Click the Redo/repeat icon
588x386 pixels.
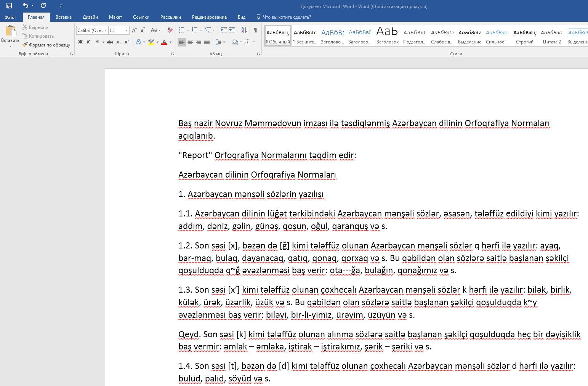point(43,6)
